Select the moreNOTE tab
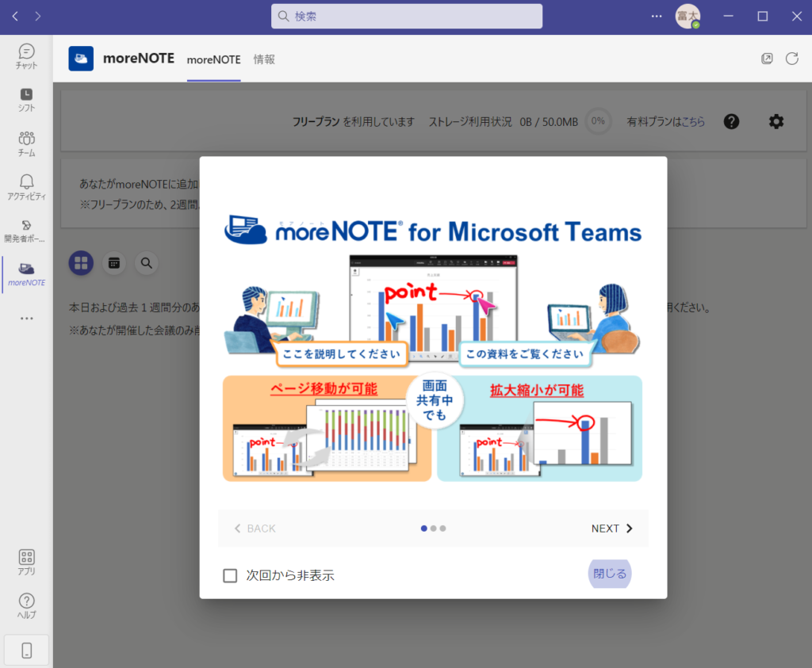 214,59
